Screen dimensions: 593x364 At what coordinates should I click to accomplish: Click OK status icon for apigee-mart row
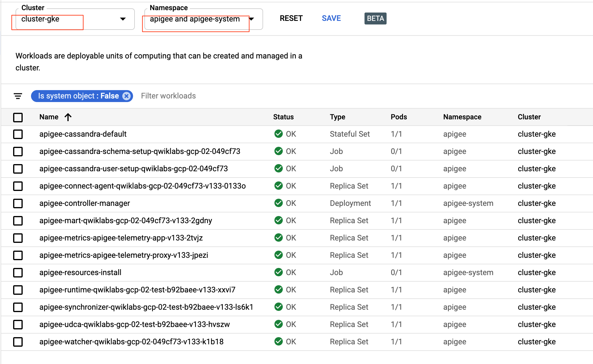(x=279, y=220)
